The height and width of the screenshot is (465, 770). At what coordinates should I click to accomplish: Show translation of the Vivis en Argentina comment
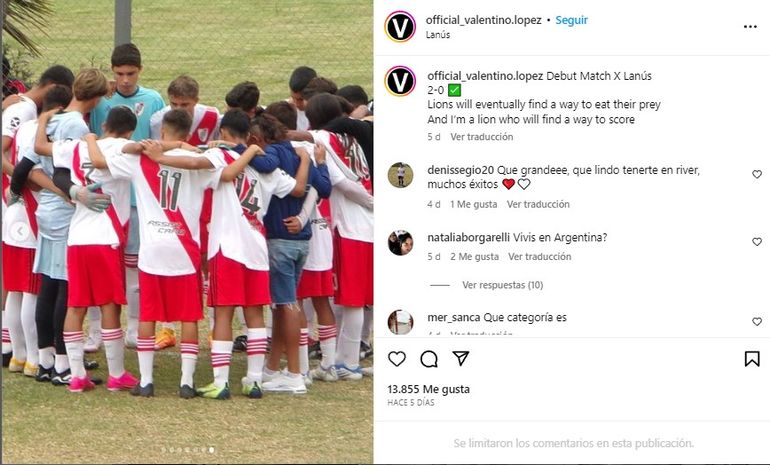(x=539, y=256)
